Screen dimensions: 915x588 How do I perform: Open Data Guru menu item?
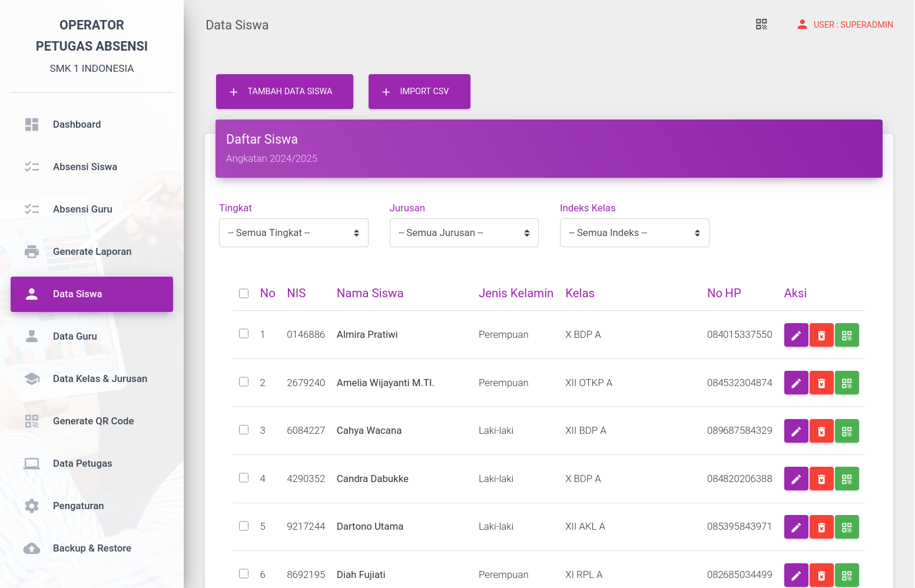(x=92, y=336)
